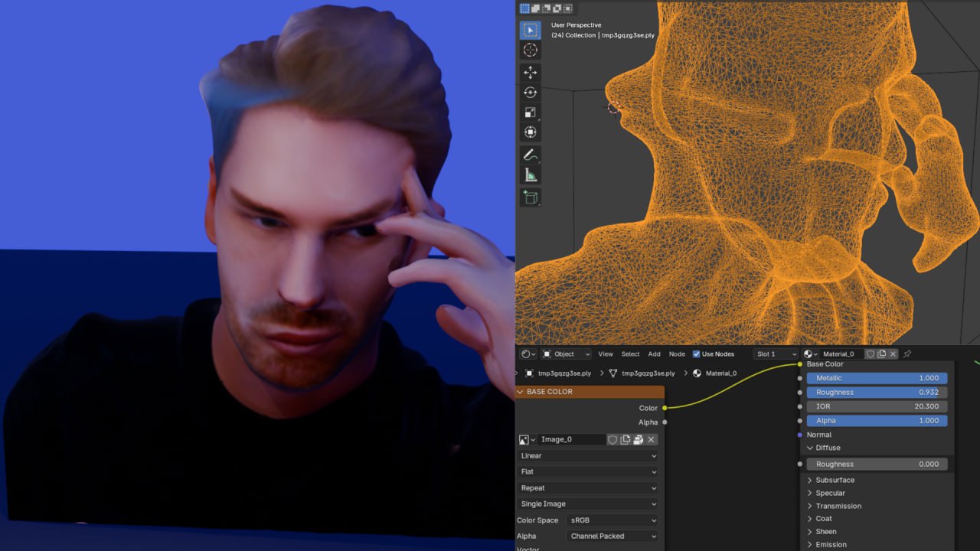Screen dimensions: 980x551
Task: Choose the Move tool
Action: click(530, 73)
